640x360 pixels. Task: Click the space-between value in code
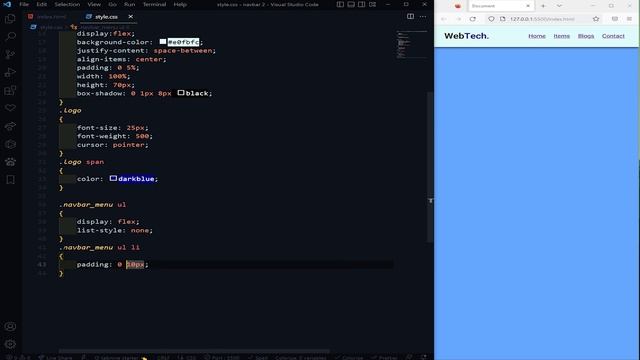point(183,51)
